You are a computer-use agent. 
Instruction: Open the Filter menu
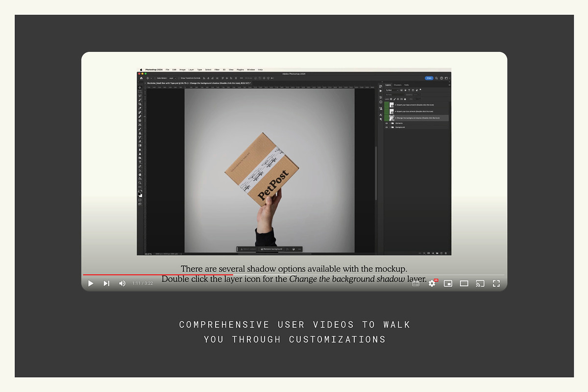[217, 70]
